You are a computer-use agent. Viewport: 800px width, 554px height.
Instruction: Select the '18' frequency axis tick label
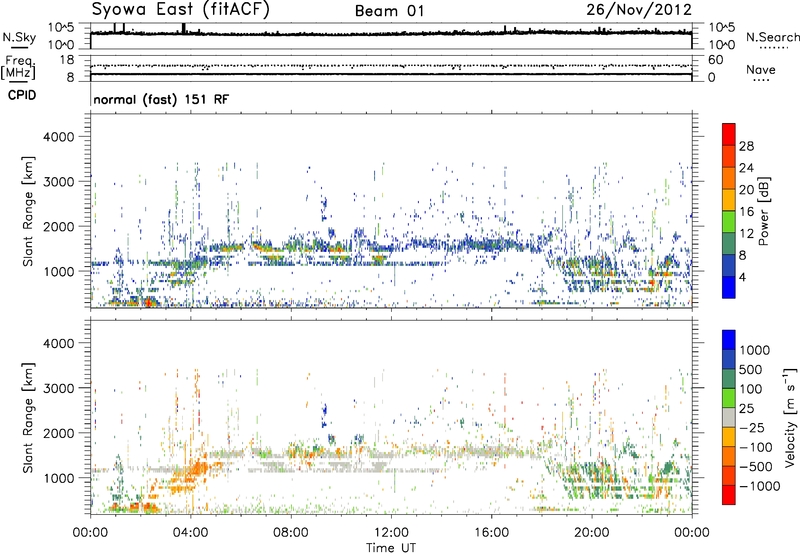(67, 60)
